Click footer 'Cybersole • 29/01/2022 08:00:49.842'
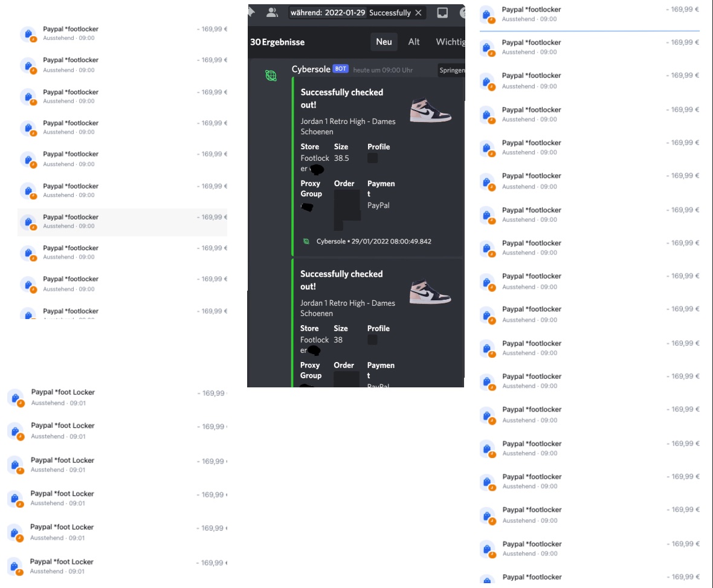The image size is (713, 588). 374,242
